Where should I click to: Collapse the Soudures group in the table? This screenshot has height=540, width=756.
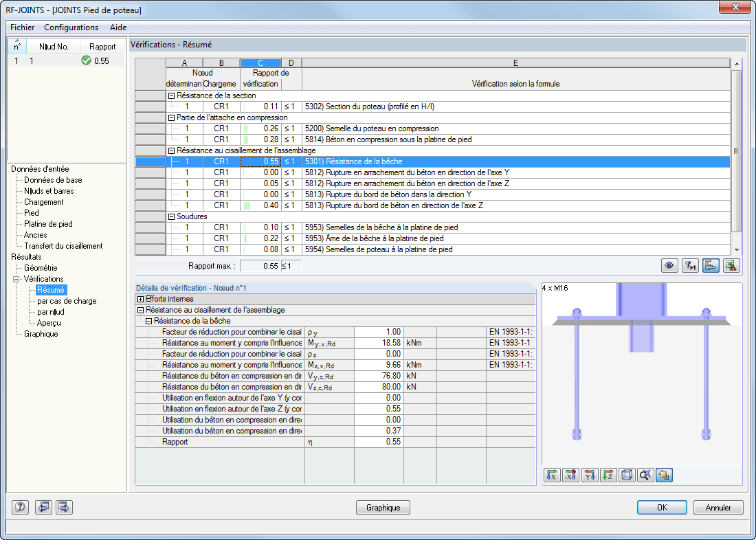[x=171, y=216]
